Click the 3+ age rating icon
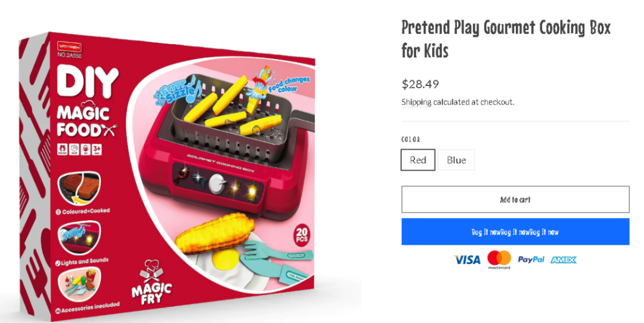Viewport: 644px width, 323px height. [x=97, y=149]
